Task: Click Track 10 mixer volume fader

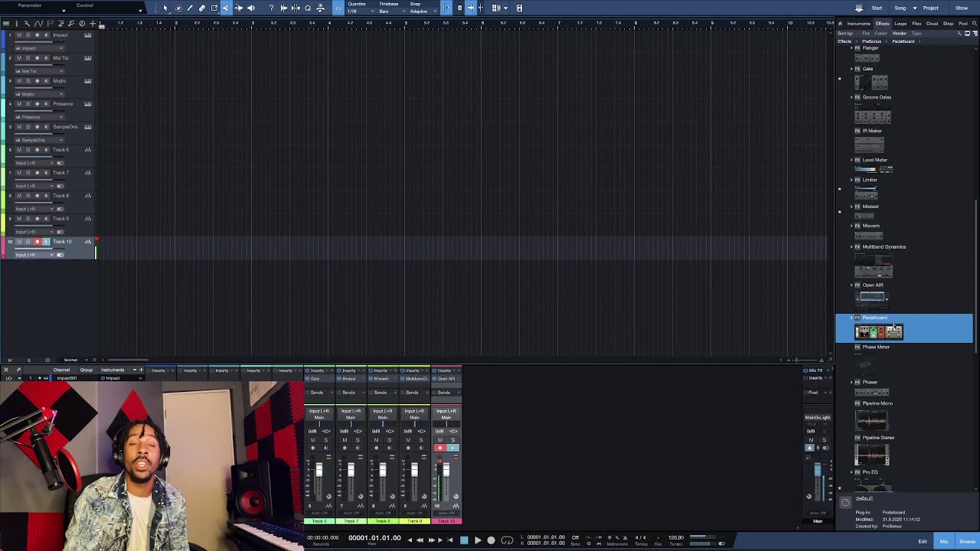Action: click(446, 469)
